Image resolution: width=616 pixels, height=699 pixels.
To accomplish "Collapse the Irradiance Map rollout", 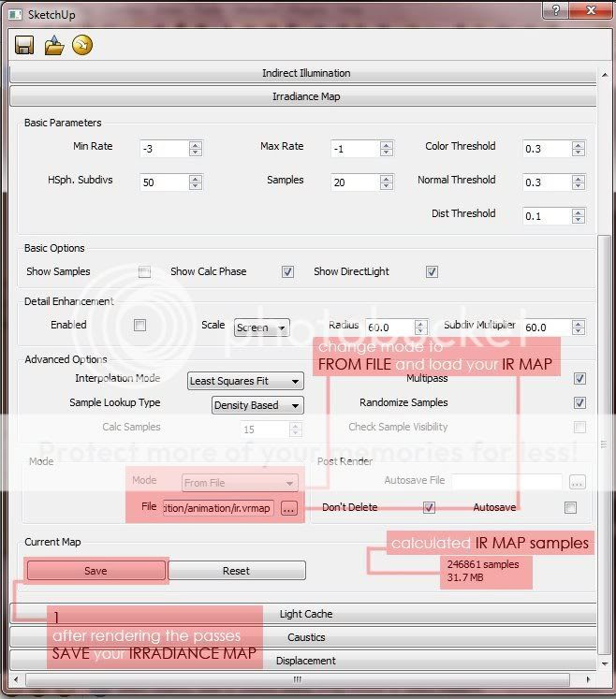I will point(303,96).
